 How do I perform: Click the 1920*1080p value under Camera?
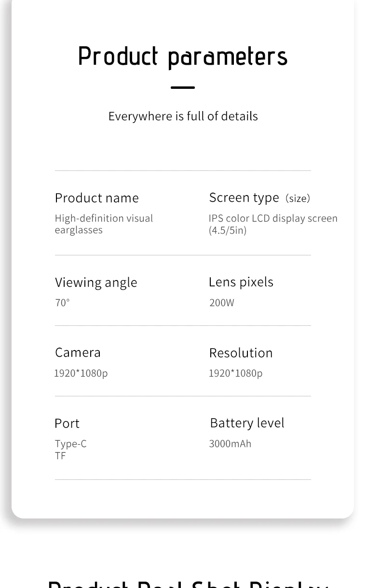[81, 373]
